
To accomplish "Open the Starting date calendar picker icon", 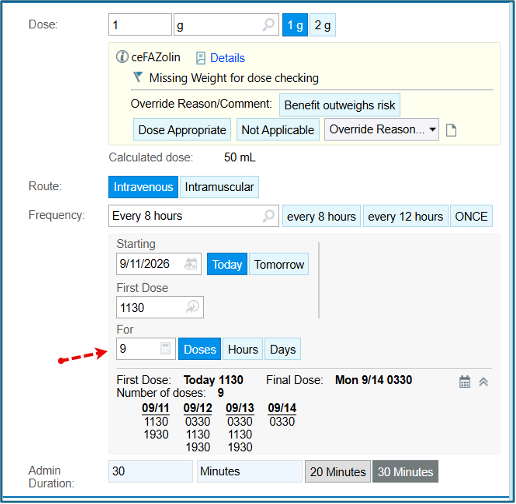I will (191, 264).
